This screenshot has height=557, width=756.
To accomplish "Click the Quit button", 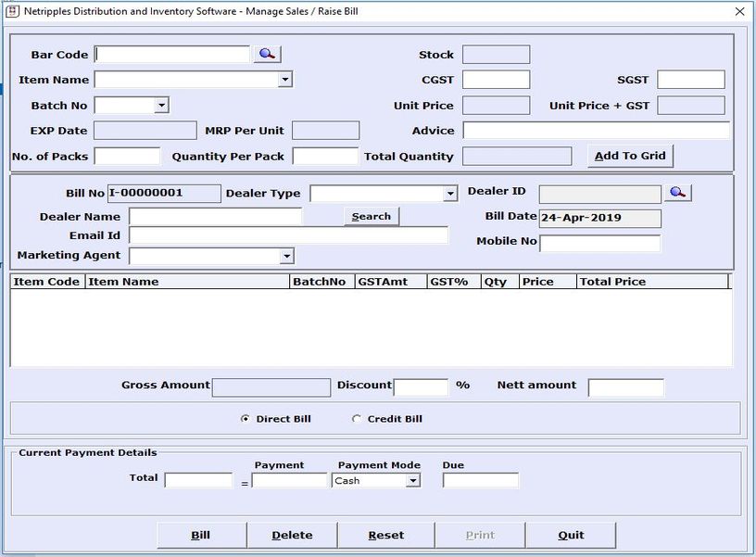I will tap(571, 536).
